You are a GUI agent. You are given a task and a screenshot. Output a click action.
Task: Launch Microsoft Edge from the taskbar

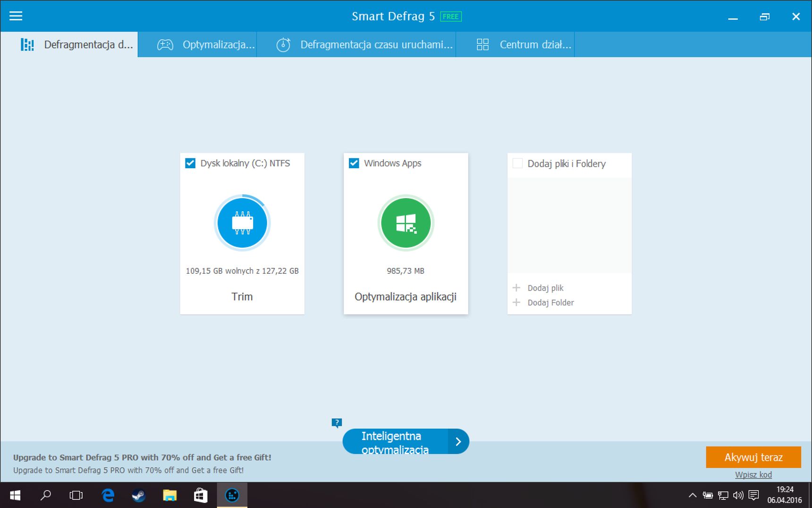[x=108, y=495]
